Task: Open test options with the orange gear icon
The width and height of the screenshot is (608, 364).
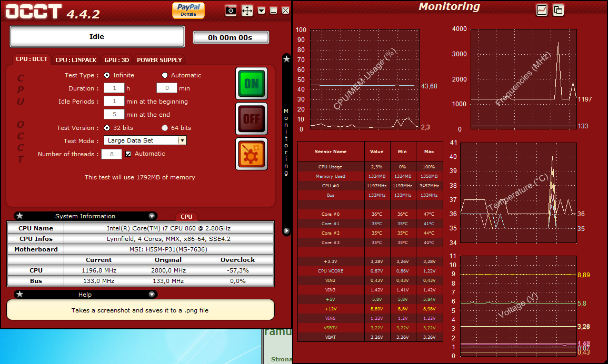Action: 252,154
